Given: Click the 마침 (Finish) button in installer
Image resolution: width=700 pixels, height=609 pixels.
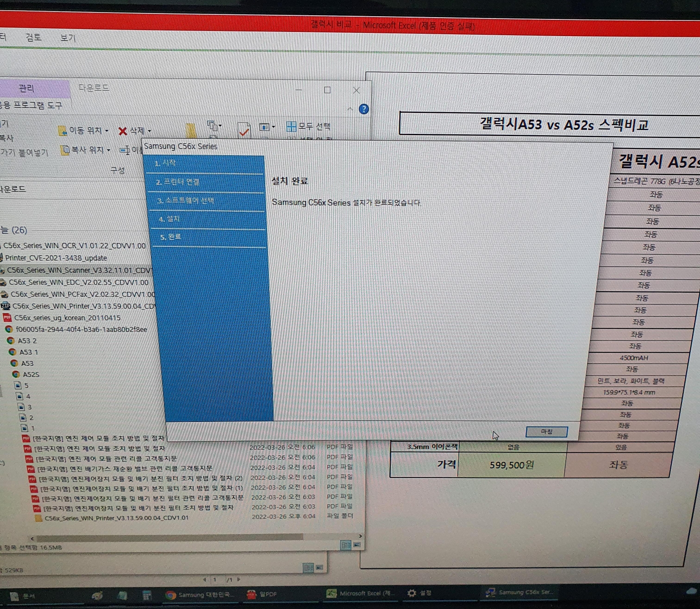Looking at the screenshot, I should tap(547, 432).
